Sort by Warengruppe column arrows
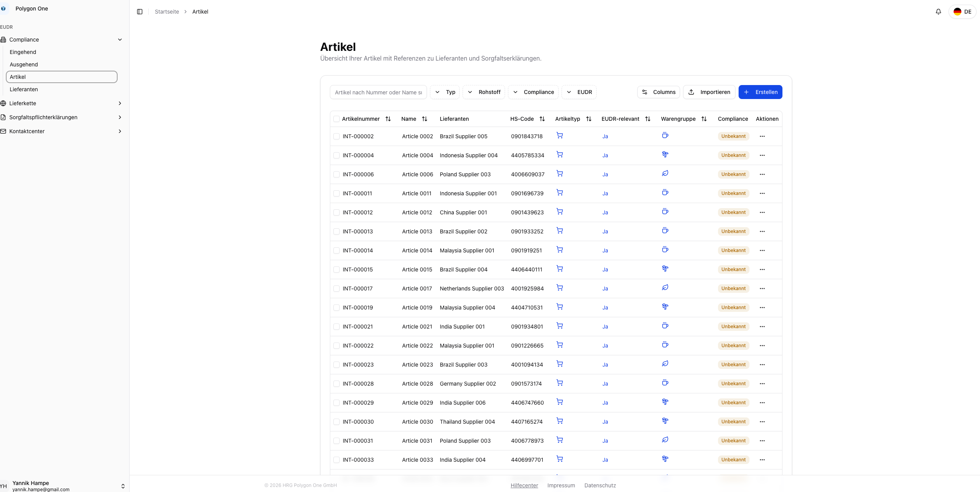The width and height of the screenshot is (980, 492). tap(704, 119)
